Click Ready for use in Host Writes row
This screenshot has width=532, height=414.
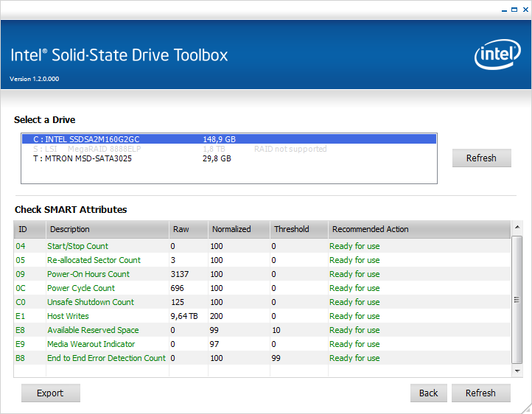click(x=354, y=316)
